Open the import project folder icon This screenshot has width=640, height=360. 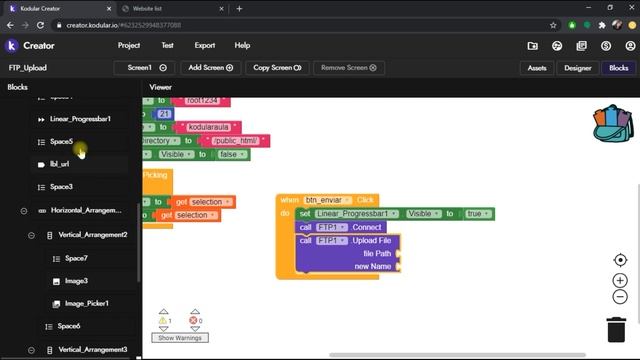(532, 46)
